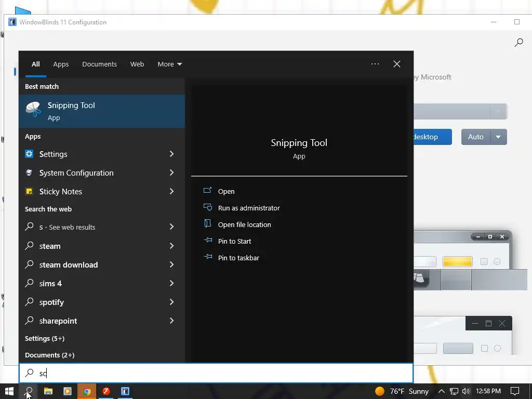Viewport: 532px width, 399px height.
Task: Click the Auto button in WindowBlinds
Action: pyautogui.click(x=476, y=137)
